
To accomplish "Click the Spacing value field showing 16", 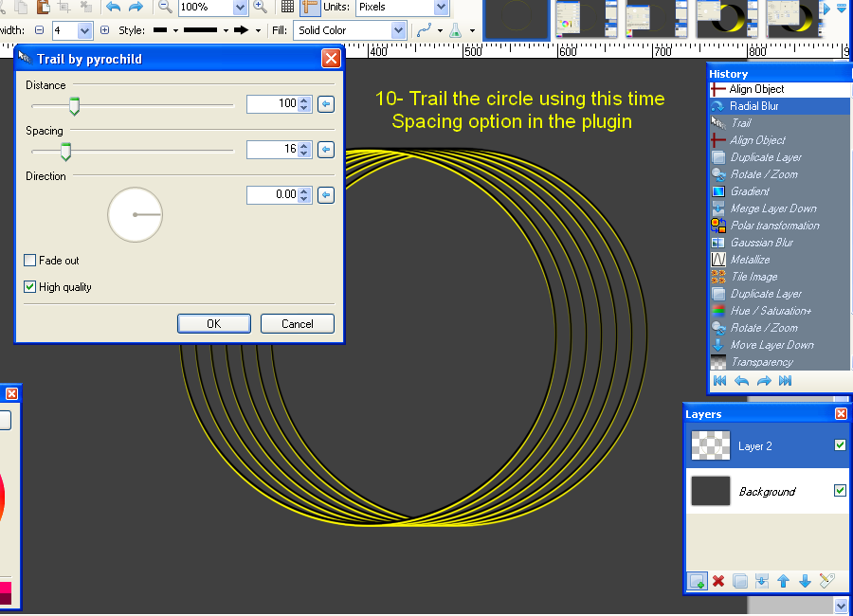I will (273, 149).
